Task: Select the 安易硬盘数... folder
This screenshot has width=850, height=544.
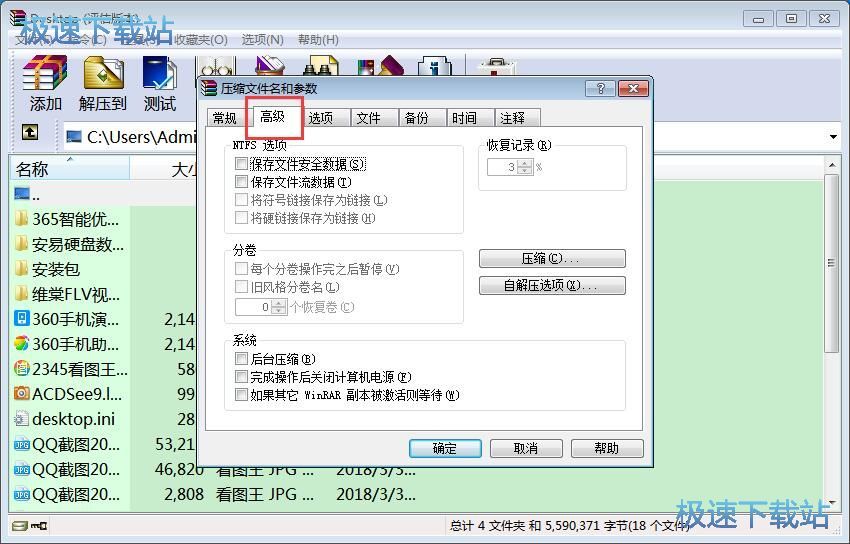Action: click(69, 244)
